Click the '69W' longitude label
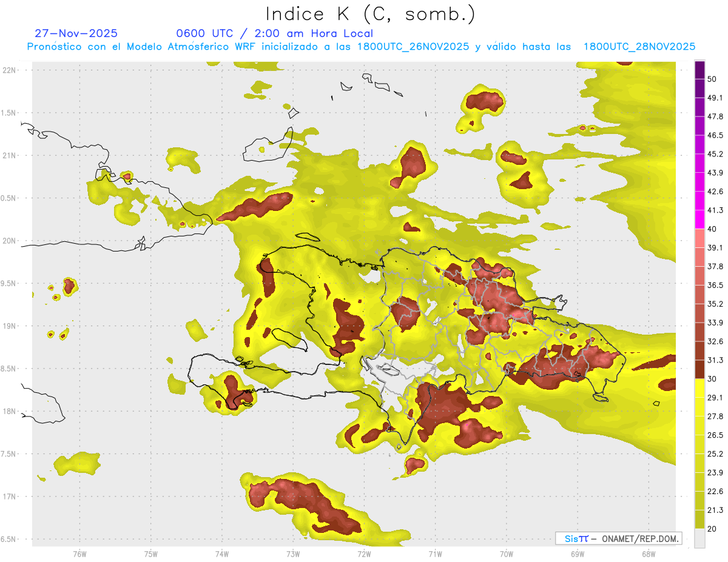This screenshot has height=562, width=728. pyautogui.click(x=578, y=554)
